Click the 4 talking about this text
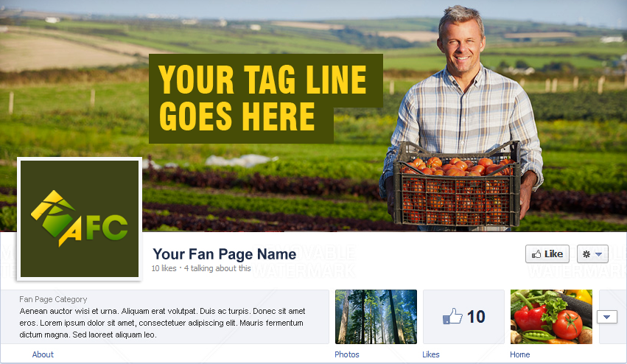This screenshot has height=364, width=627. pos(217,268)
